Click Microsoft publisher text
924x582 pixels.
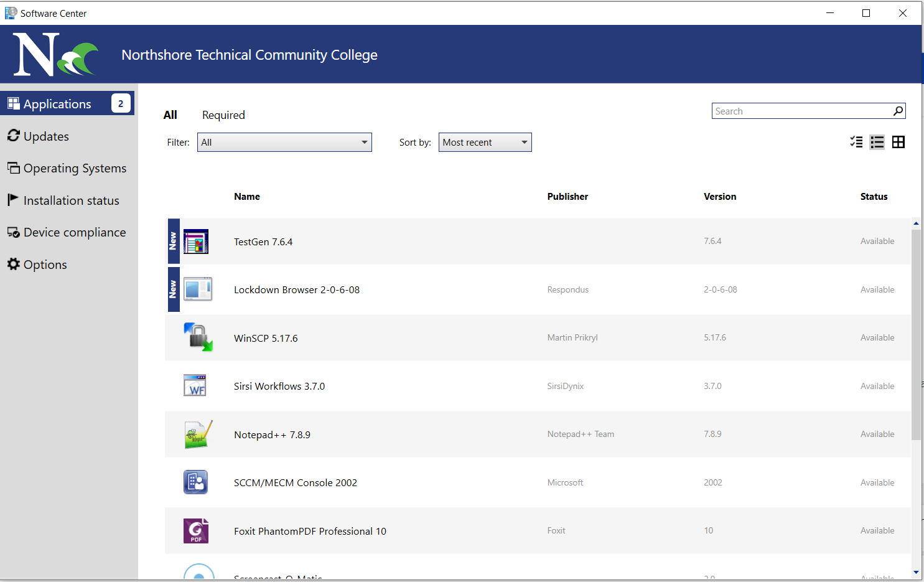(x=565, y=482)
